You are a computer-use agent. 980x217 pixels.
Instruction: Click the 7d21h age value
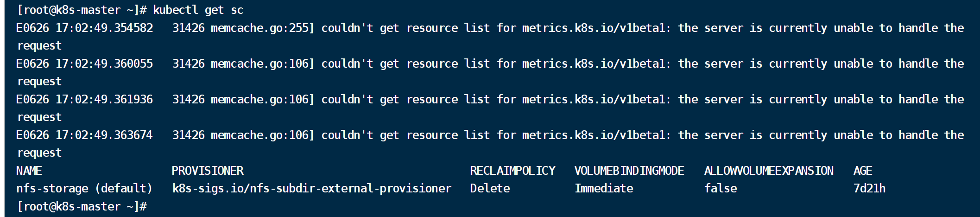pyautogui.click(x=870, y=188)
